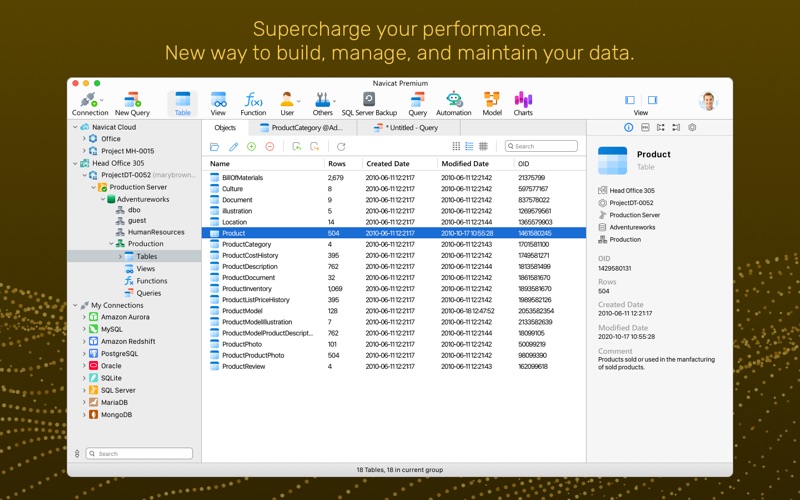Image resolution: width=800 pixels, height=500 pixels.
Task: Click the red Delete Table minus icon
Action: click(x=270, y=147)
